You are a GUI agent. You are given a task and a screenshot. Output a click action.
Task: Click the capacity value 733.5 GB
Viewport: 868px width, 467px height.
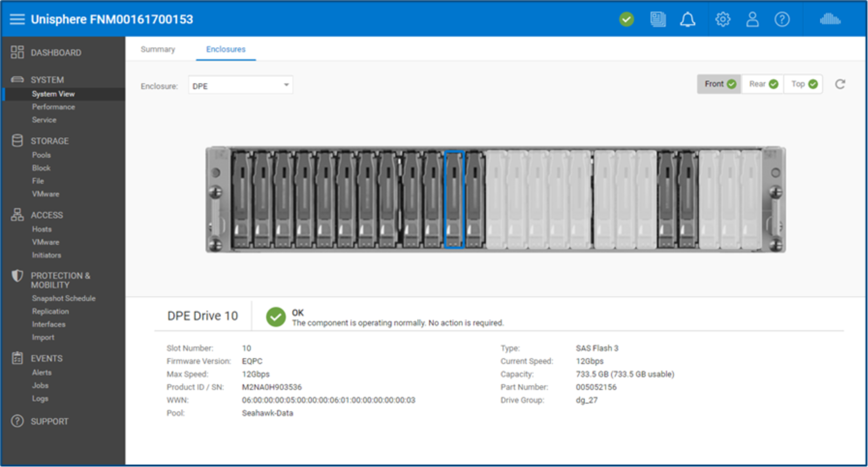pos(624,374)
